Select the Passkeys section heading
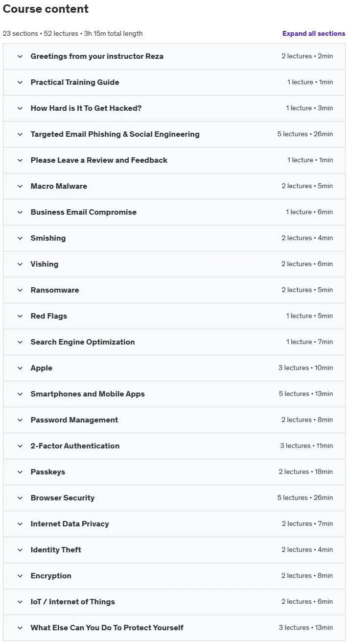349x644 pixels. [48, 472]
